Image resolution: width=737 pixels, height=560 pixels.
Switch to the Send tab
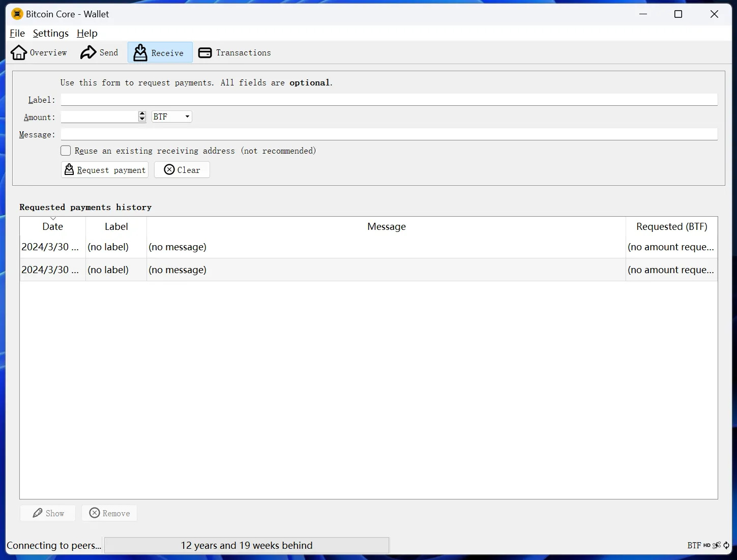(x=99, y=52)
